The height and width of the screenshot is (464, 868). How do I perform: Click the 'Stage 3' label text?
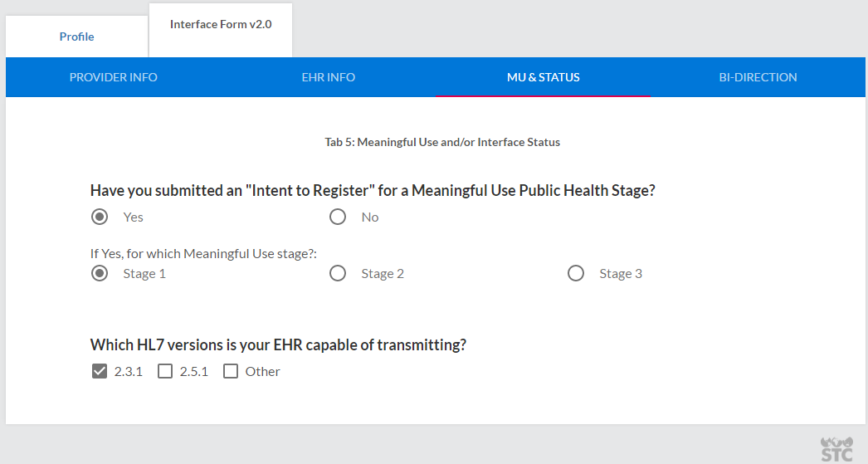pyautogui.click(x=621, y=274)
